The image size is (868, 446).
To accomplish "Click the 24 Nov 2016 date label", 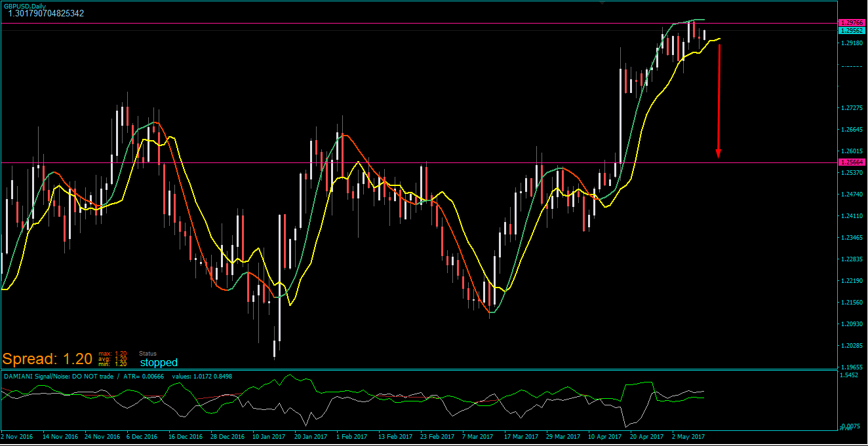I will 102,436.
